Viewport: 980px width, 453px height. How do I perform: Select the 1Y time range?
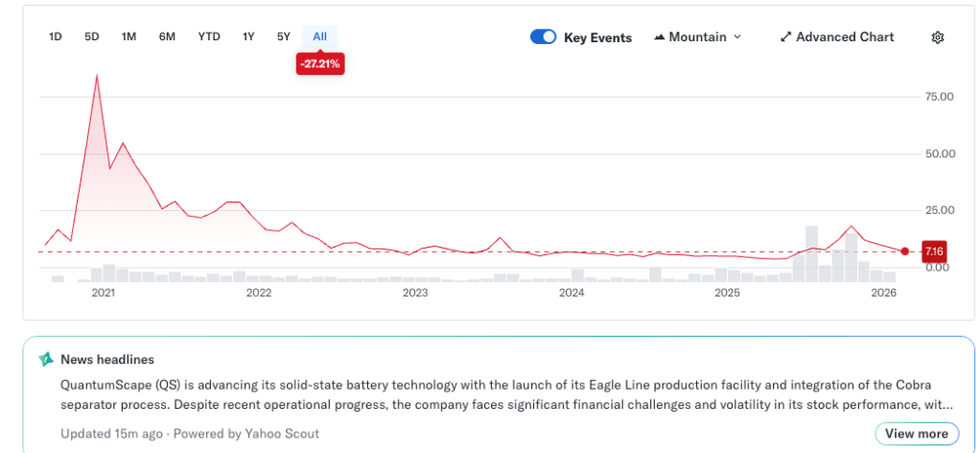pos(248,36)
